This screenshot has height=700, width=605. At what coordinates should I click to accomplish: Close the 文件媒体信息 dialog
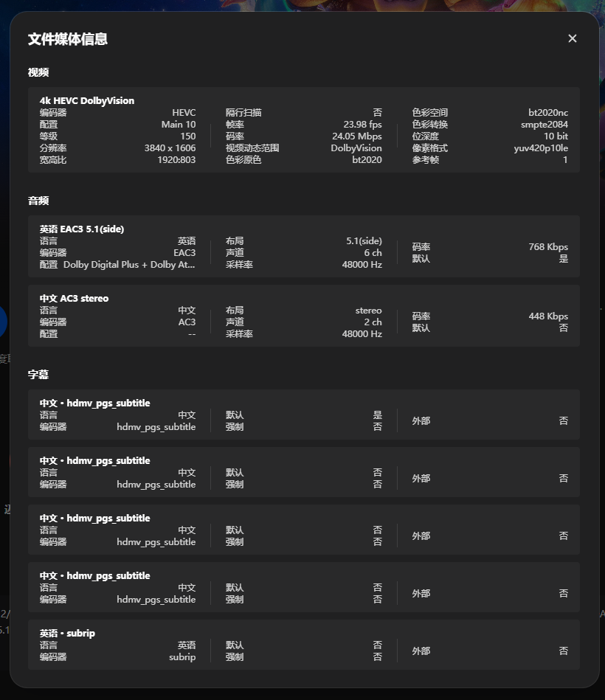click(x=573, y=38)
